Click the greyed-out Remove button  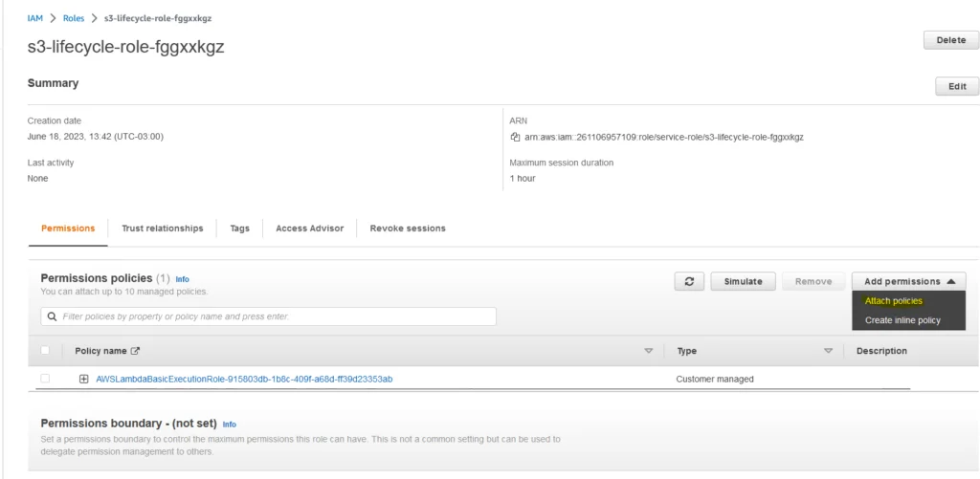(x=813, y=282)
